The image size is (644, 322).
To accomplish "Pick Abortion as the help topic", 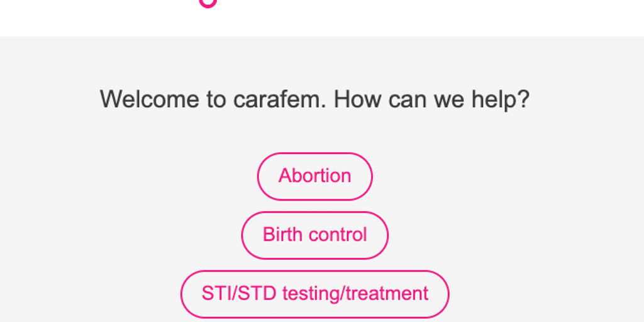I will (x=314, y=176).
